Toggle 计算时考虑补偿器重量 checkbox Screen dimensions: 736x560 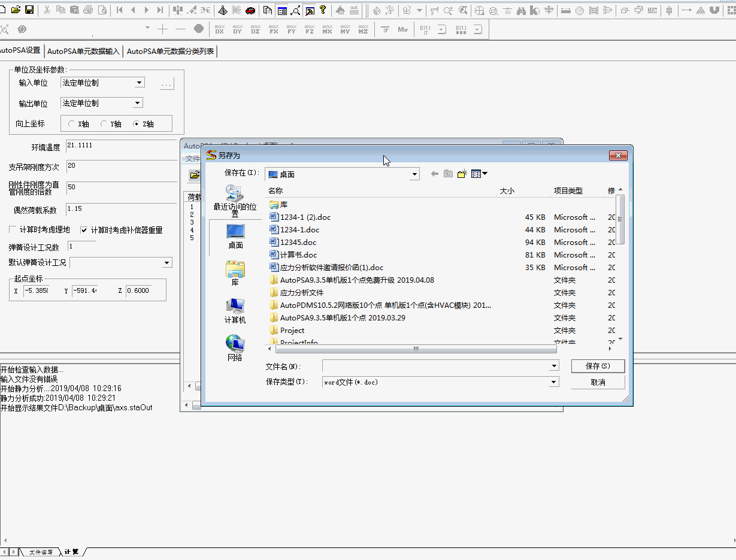coord(84,229)
